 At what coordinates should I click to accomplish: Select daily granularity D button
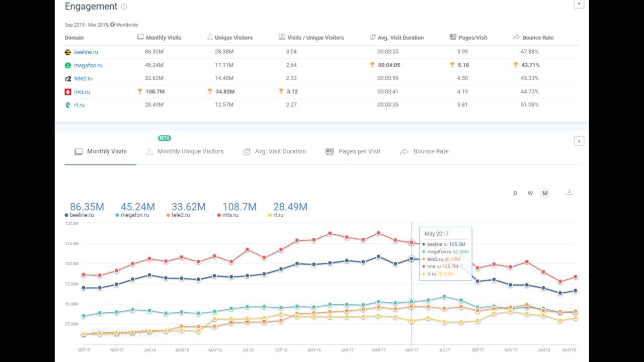pyautogui.click(x=515, y=193)
